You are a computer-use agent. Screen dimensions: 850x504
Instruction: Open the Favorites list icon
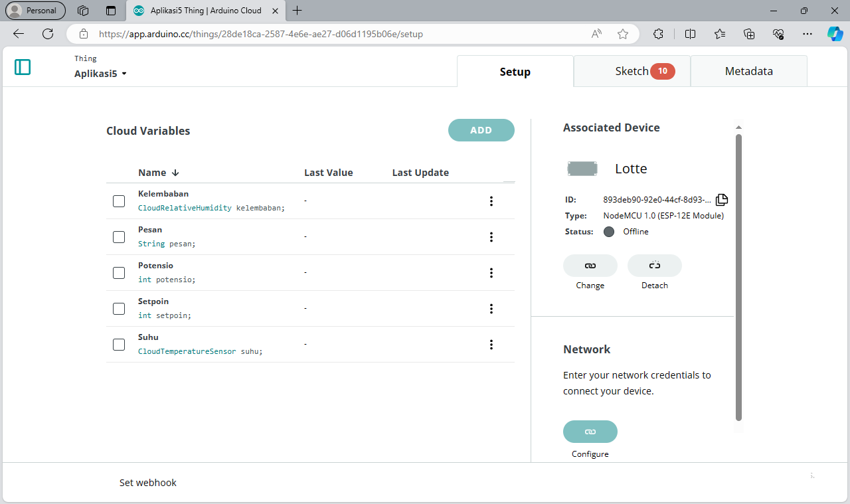click(720, 34)
